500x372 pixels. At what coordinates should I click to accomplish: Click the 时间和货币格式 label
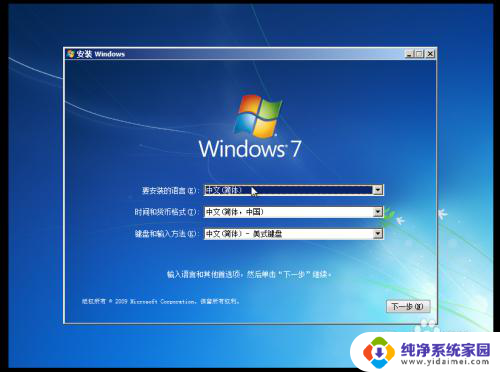tap(166, 212)
